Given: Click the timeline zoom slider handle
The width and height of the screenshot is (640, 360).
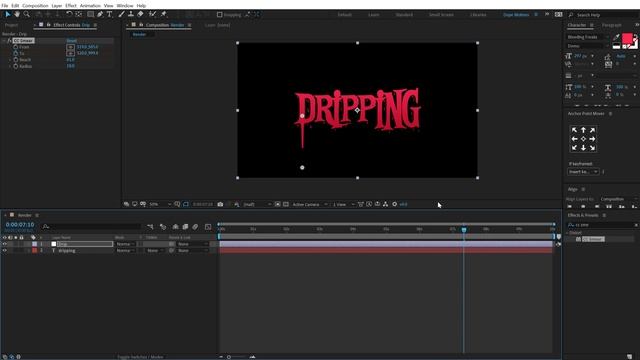Looking at the screenshot, I should [229, 357].
